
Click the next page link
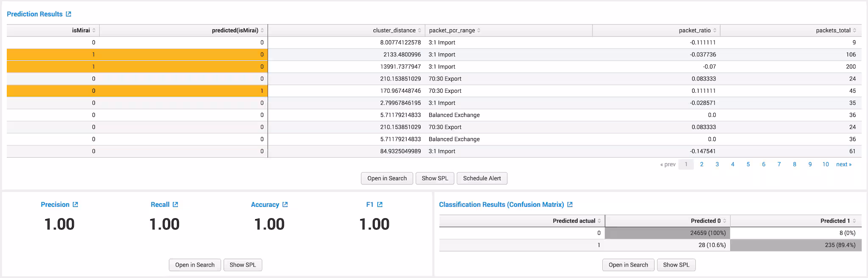tap(843, 164)
